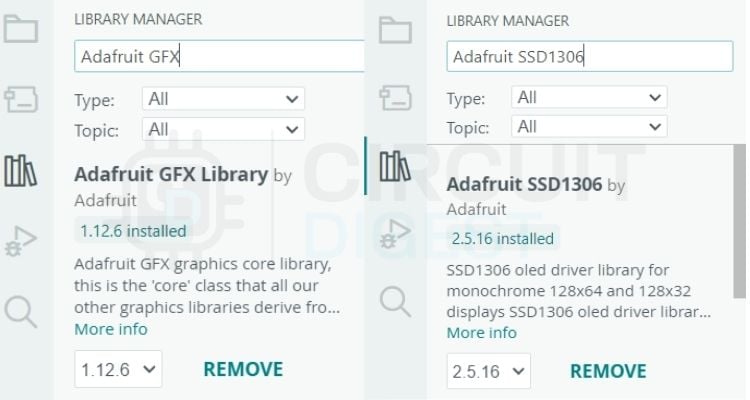Select Library Manager books icon in right panel
The height and width of the screenshot is (400, 750).
pyautogui.click(x=395, y=166)
